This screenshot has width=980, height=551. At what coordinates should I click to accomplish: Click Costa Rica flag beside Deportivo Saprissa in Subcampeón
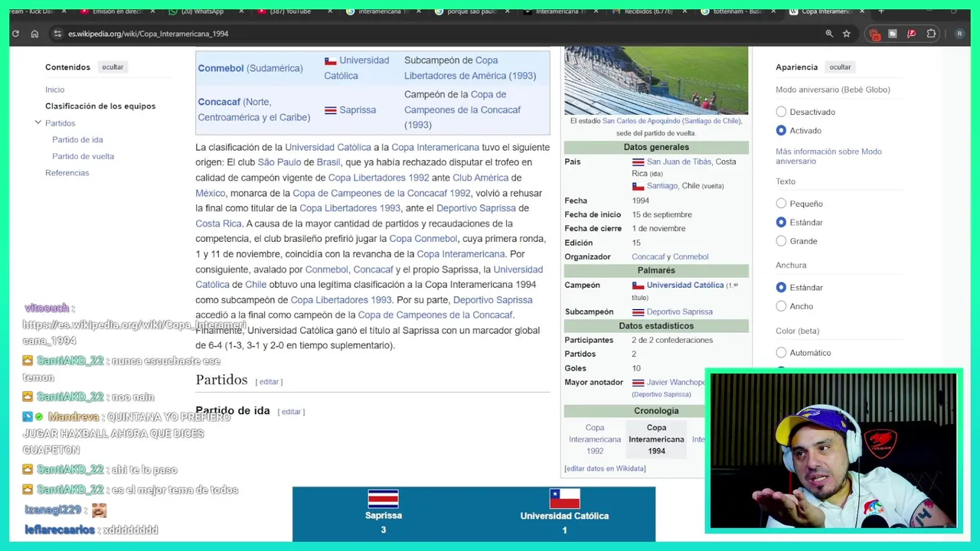(x=638, y=312)
